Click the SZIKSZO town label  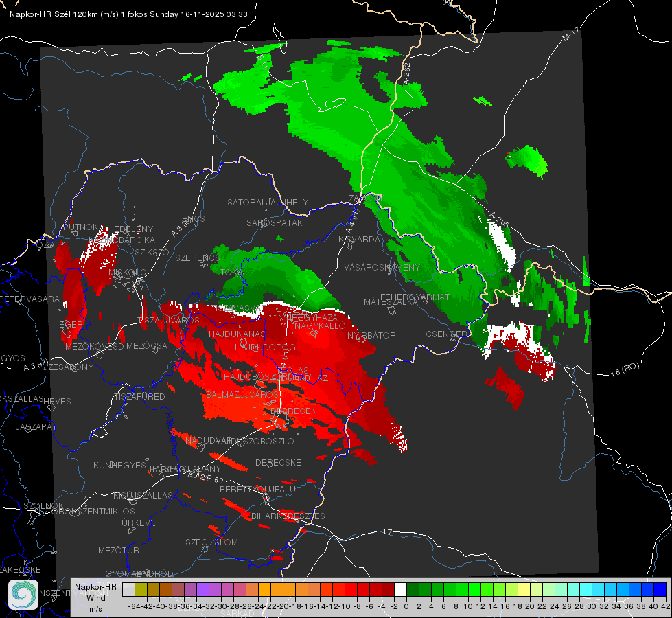tap(152, 253)
